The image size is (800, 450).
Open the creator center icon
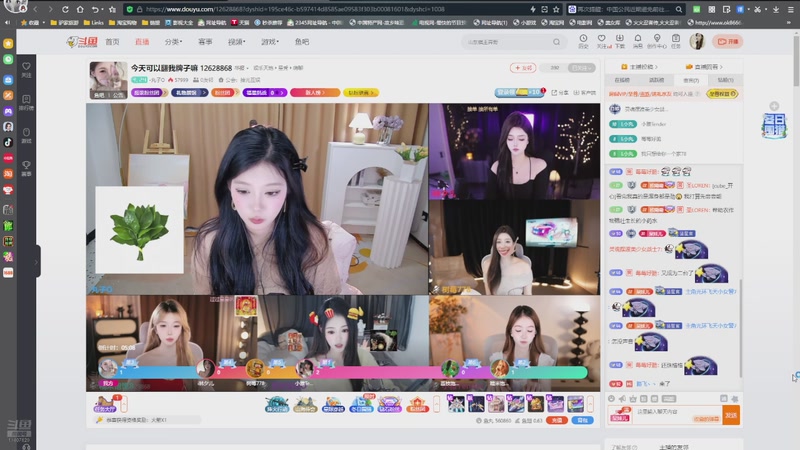657,41
